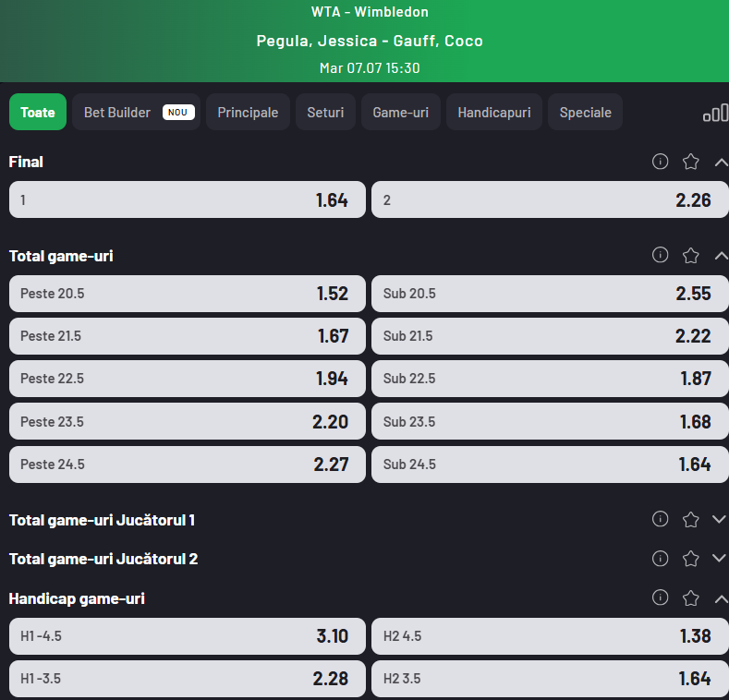Click star icon for Total game-uri Jucătorul 2

pos(690,558)
